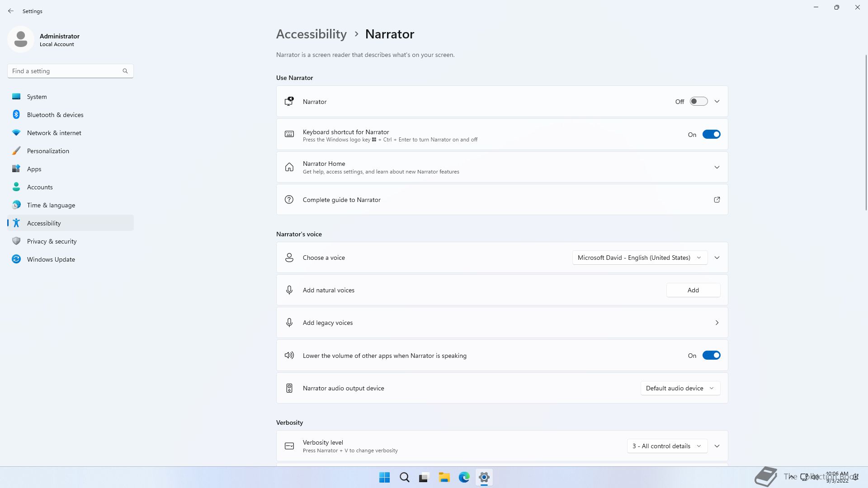The width and height of the screenshot is (868, 488).
Task: Open Verbosity level dropdown
Action: pos(666,446)
